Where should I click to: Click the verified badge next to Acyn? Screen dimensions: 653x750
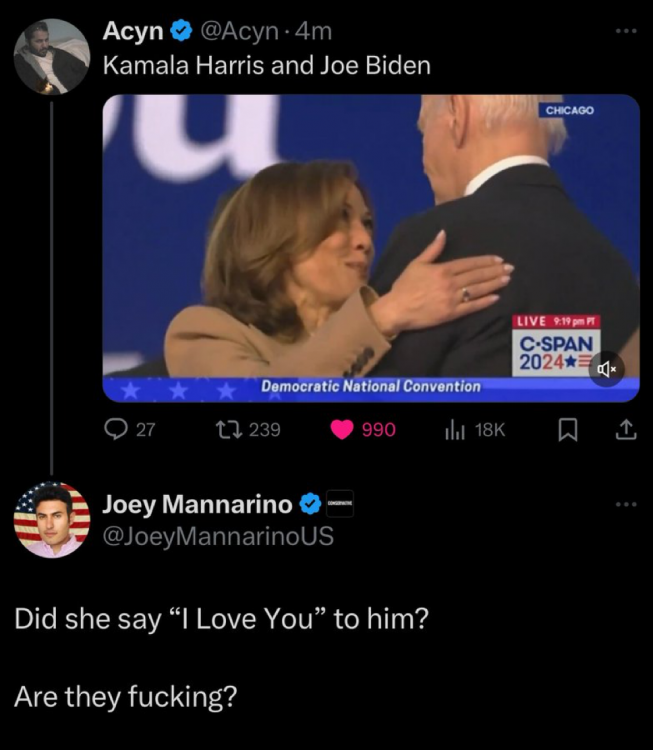click(x=181, y=32)
